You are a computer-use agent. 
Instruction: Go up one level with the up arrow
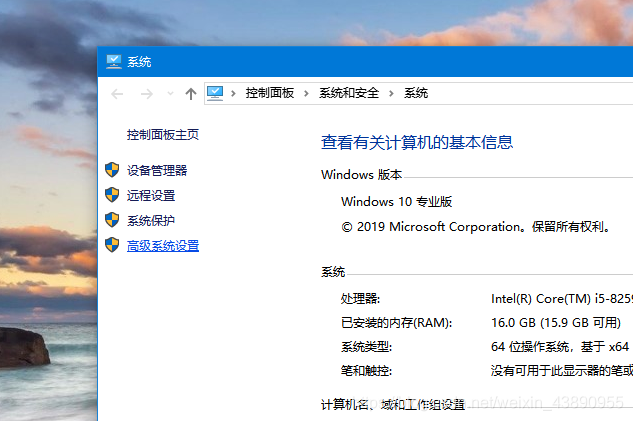191,94
